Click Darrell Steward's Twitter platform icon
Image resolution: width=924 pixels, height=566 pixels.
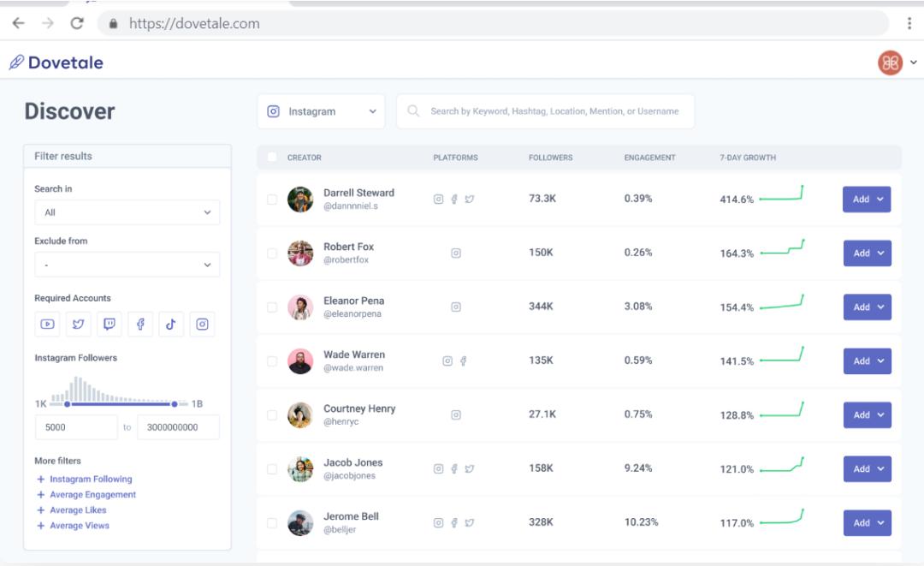pyautogui.click(x=470, y=199)
